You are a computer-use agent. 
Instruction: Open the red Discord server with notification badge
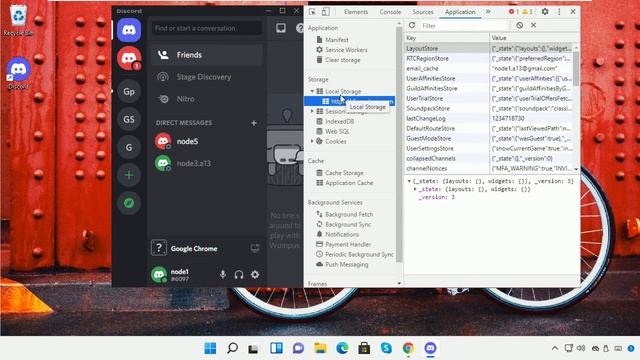(129, 58)
